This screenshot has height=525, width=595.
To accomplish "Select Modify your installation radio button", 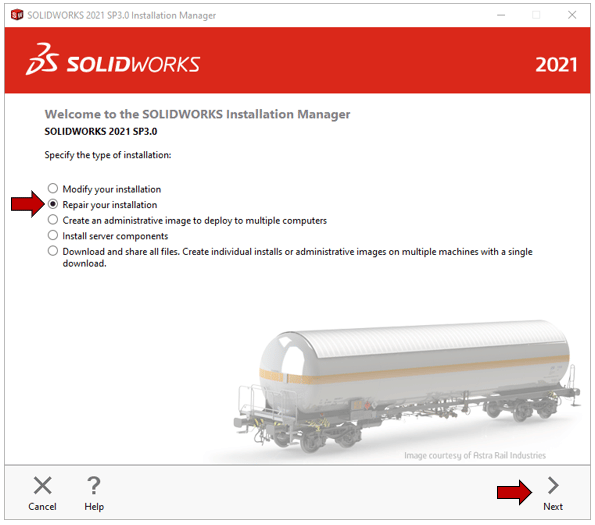I will pos(53,189).
